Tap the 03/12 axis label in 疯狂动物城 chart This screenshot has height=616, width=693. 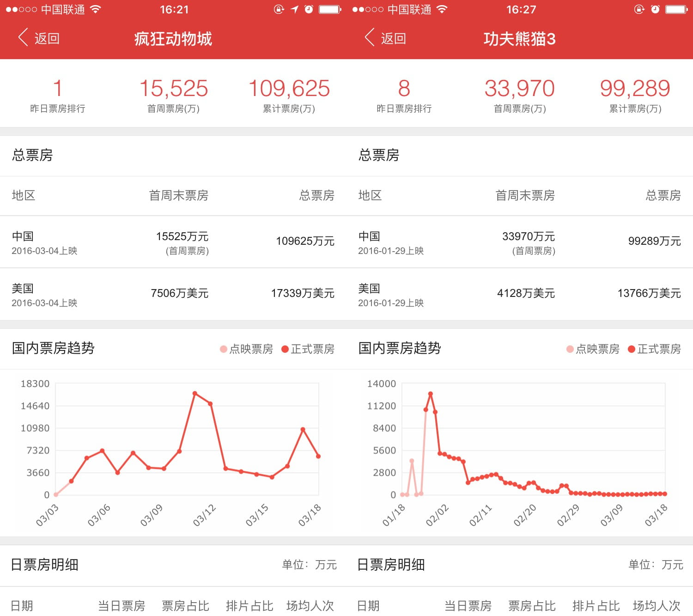[205, 515]
